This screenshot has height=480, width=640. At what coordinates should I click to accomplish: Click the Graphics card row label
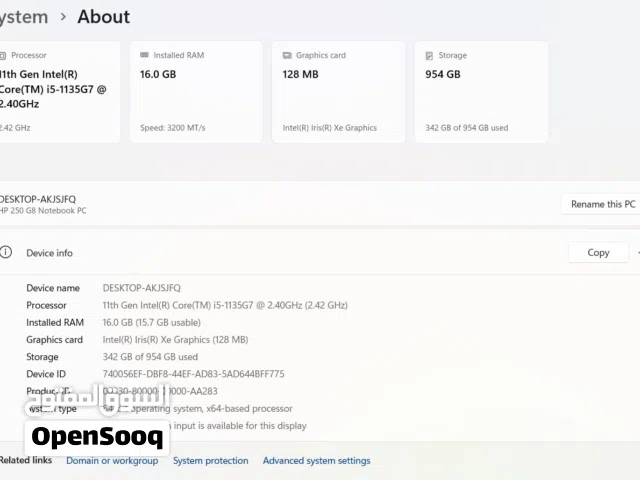coord(54,340)
